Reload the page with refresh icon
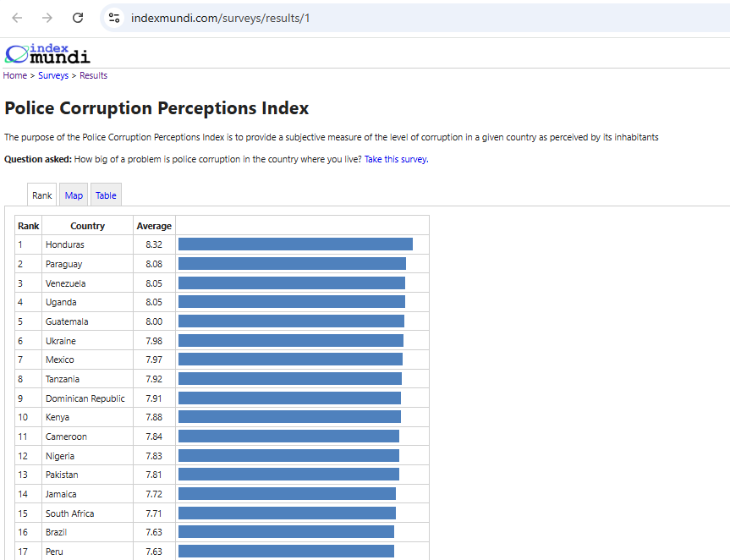730x560 pixels. pyautogui.click(x=78, y=18)
